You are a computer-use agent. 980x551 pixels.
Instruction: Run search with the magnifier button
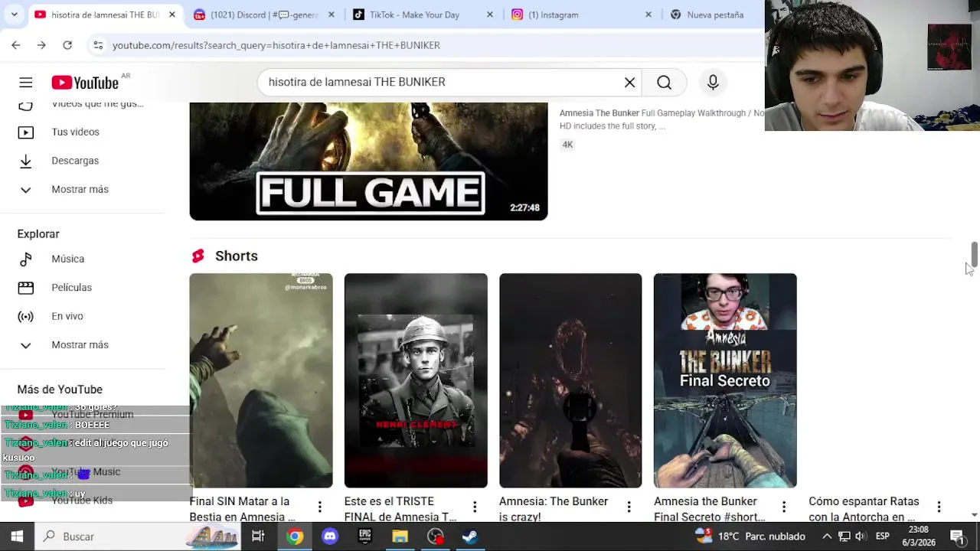click(664, 83)
